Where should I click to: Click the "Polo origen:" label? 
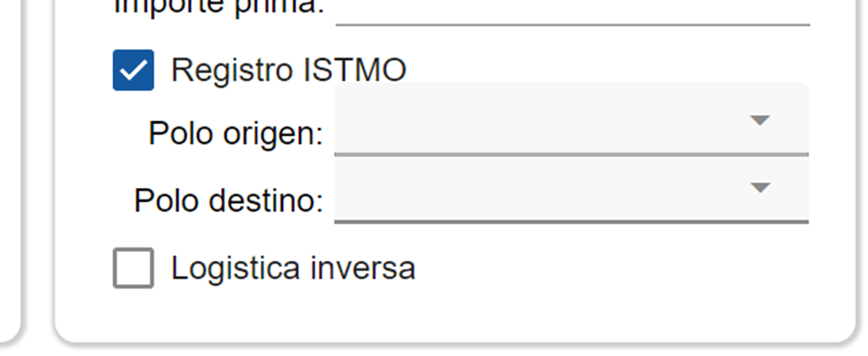point(235,133)
